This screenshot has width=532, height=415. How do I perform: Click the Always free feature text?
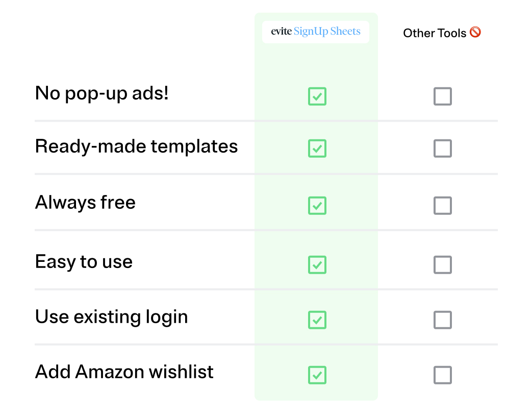coord(86,203)
